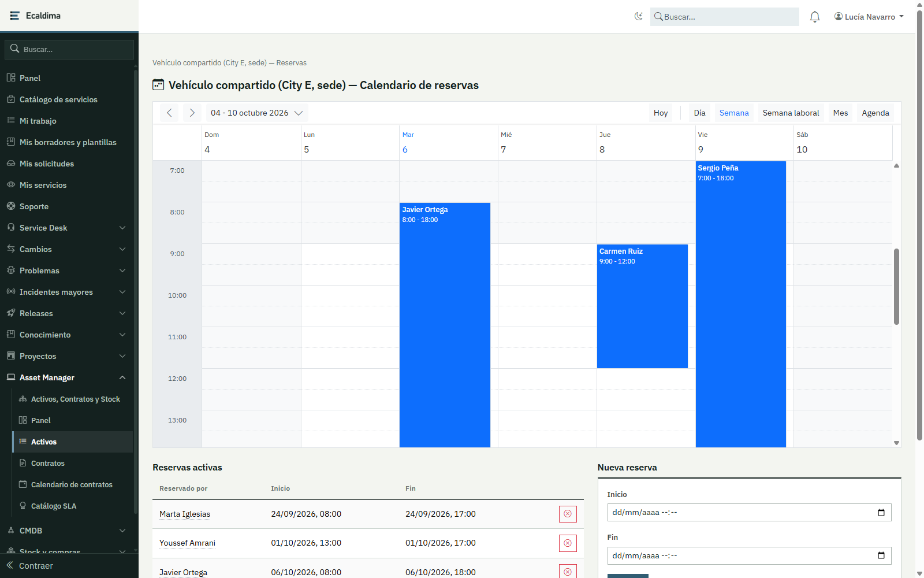Expand the Conocimiento menu
Viewport: 924px width, 578px height.
[x=66, y=335]
